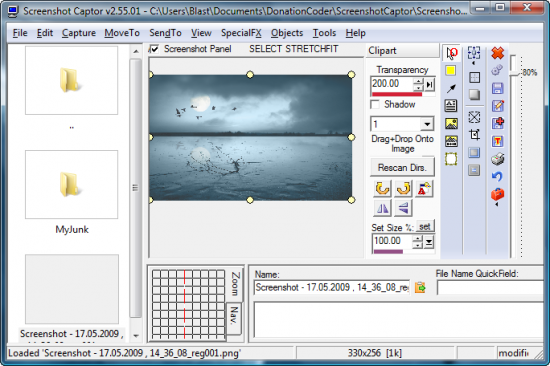Click the gray shadowed box icon
Viewport: 550px width, 366px height.
pyautogui.click(x=474, y=95)
